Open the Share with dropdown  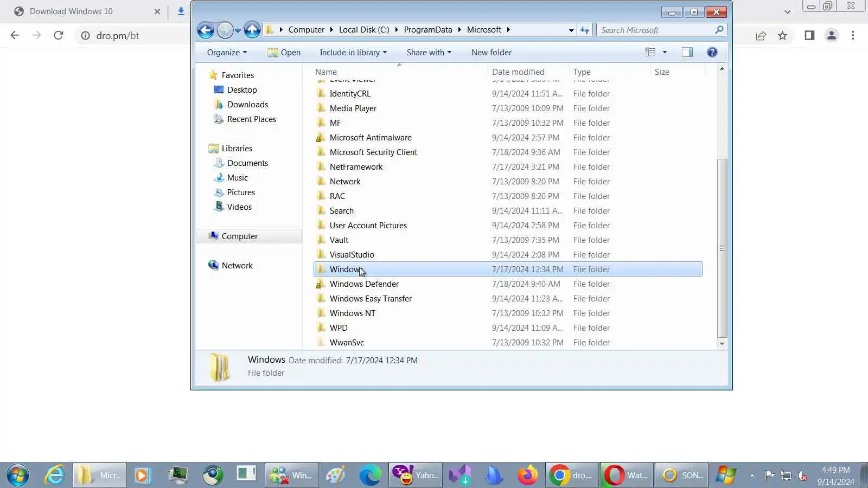429,53
